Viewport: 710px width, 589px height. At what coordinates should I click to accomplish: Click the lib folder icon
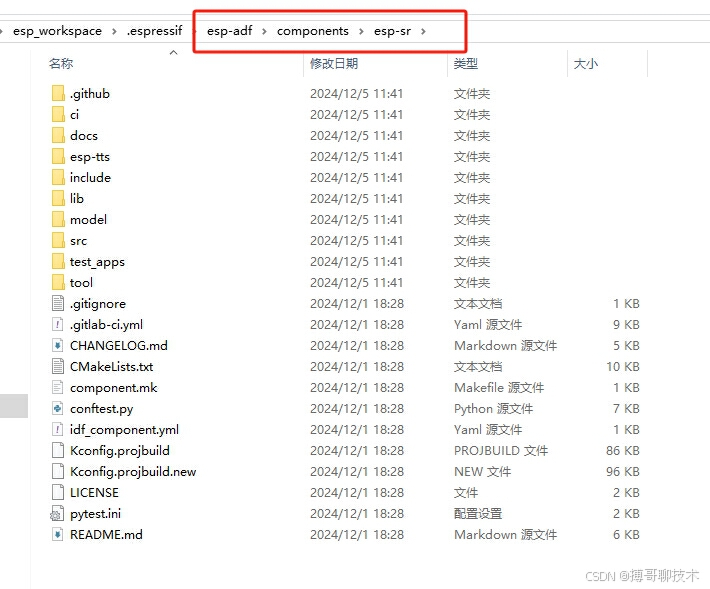58,198
